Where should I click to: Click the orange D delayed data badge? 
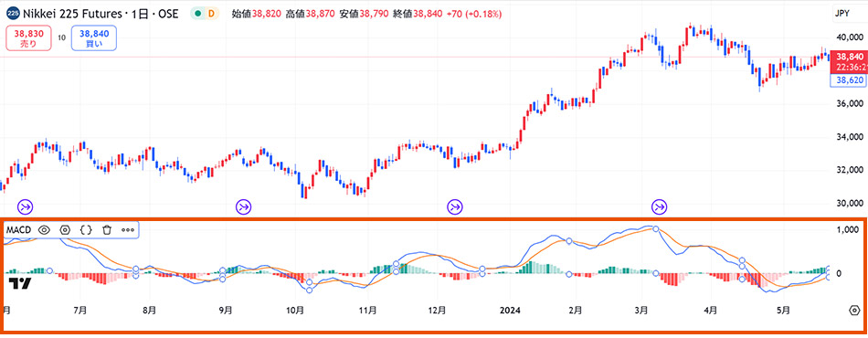click(211, 13)
